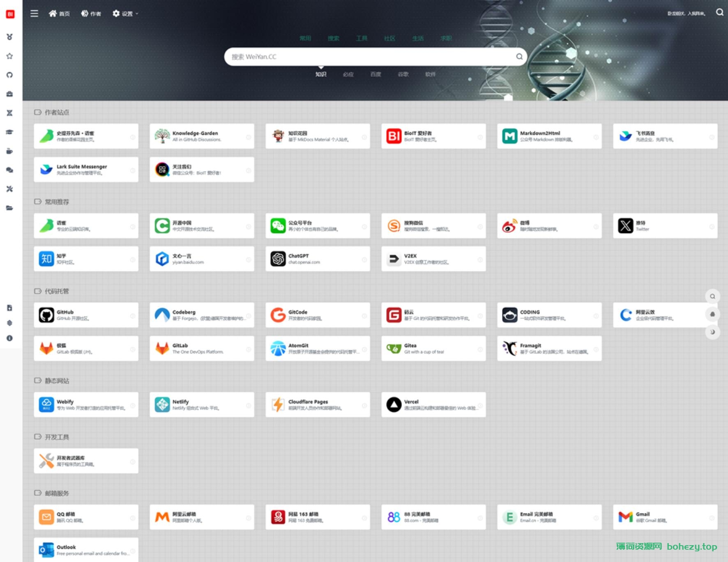The image size is (728, 562).
Task: Expand the 设置 settings dropdown
Action: [x=125, y=14]
